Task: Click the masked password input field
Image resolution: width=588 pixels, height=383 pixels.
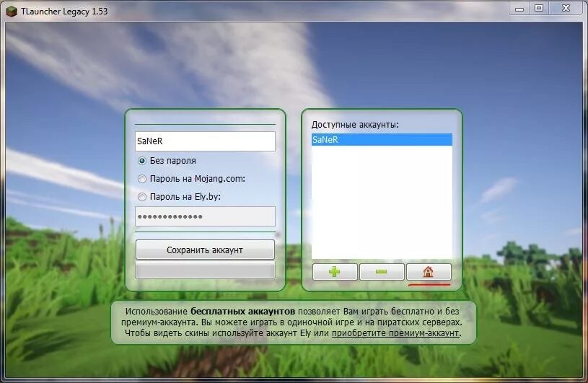Action: tap(205, 216)
